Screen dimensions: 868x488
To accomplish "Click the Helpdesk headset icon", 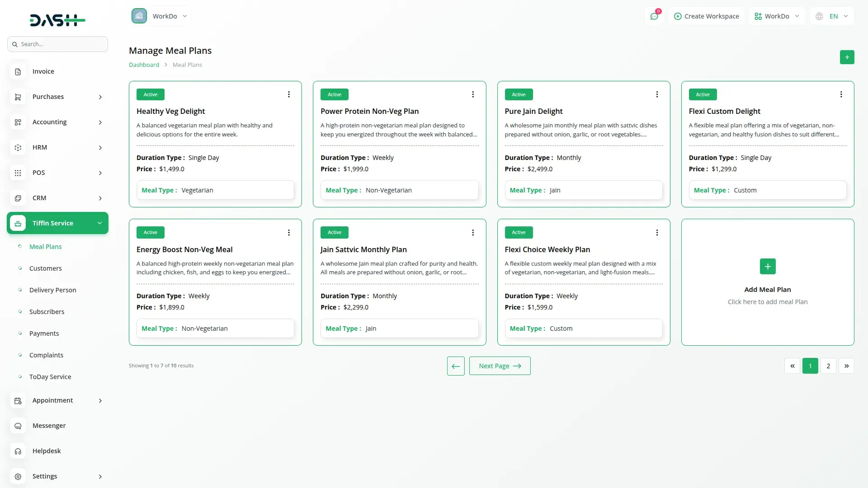I will pyautogui.click(x=18, y=451).
